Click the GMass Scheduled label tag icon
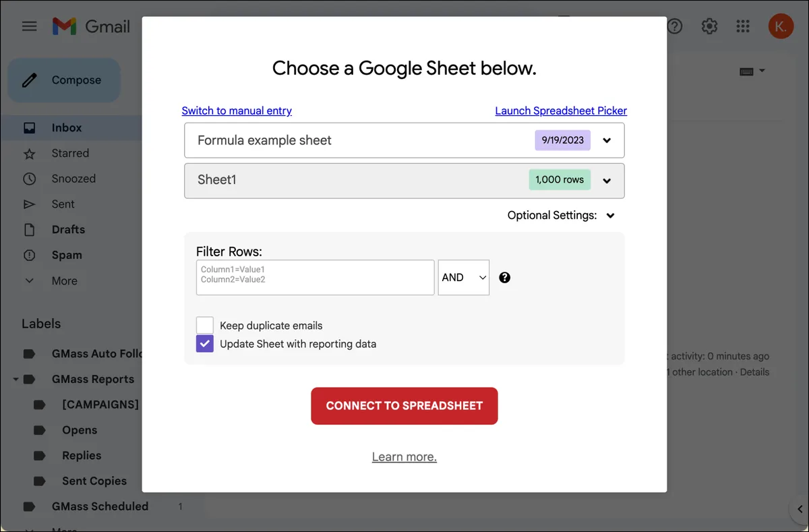The height and width of the screenshot is (532, 809). click(x=29, y=506)
